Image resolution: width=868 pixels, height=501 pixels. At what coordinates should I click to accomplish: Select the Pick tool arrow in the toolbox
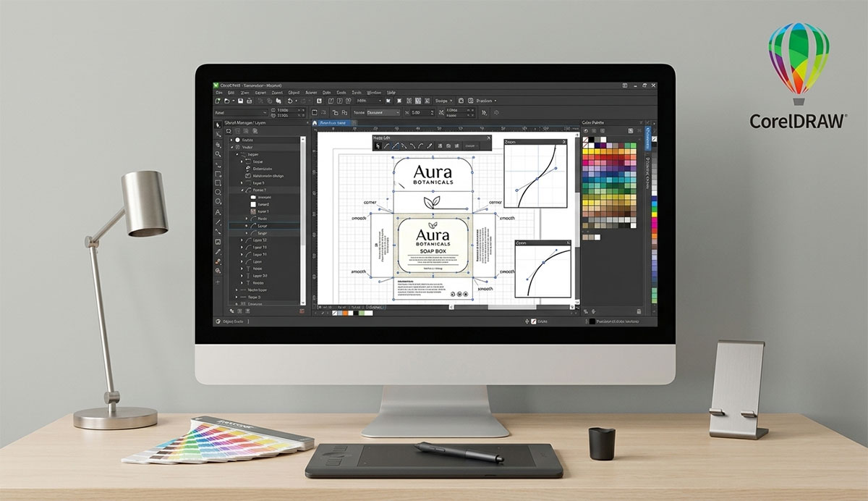click(x=218, y=125)
